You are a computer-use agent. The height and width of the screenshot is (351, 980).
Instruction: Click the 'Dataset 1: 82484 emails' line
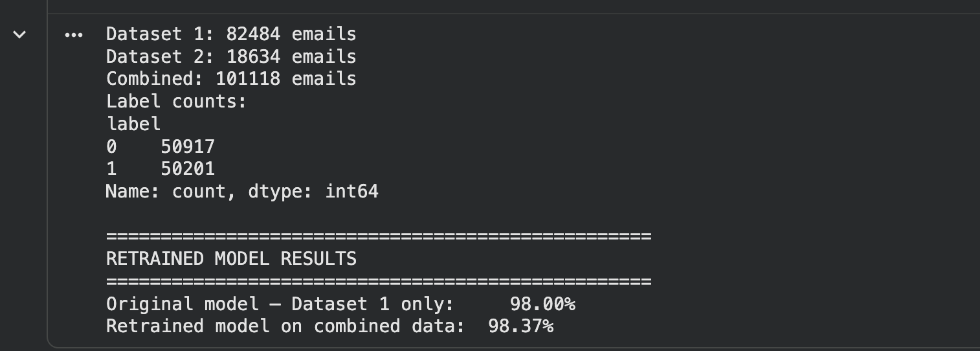(x=231, y=34)
